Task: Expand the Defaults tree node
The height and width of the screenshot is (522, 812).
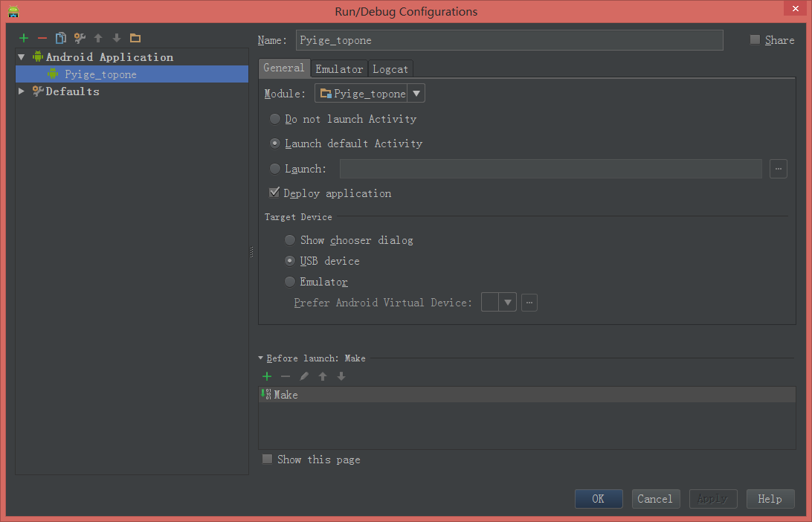Action: pyautogui.click(x=21, y=91)
